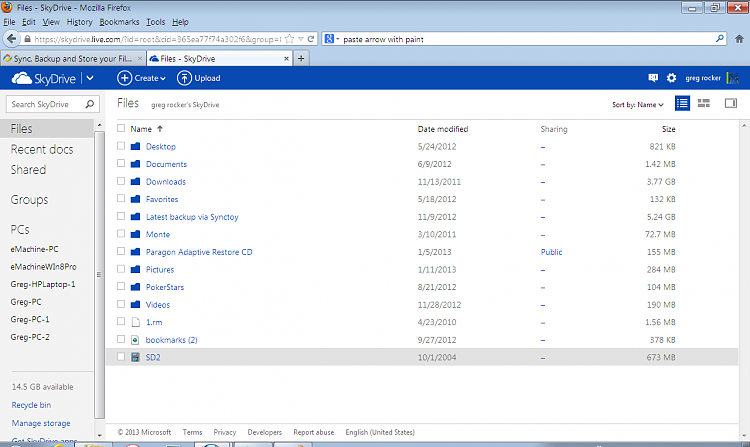Image resolution: width=750 pixels, height=447 pixels.
Task: Open the SkyDrive navigation dropdown chevron
Action: (x=90, y=78)
